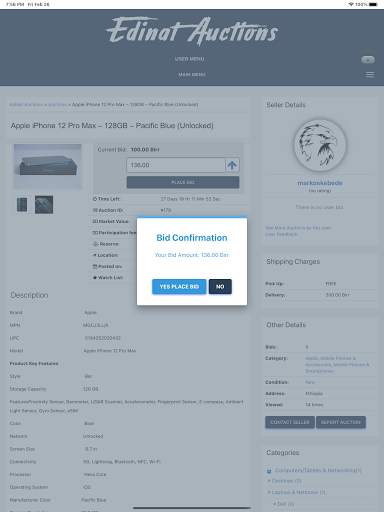
Task: Open the Main Menu
Action: [192, 74]
